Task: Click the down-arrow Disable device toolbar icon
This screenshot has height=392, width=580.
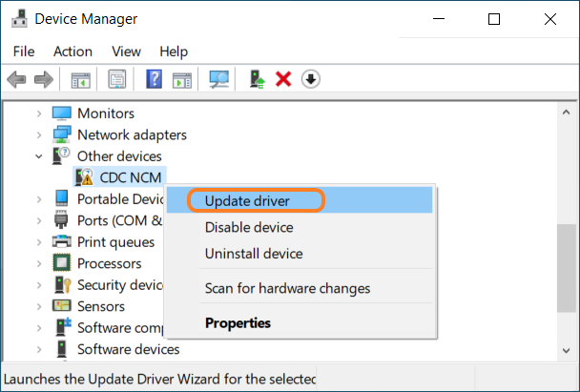Action: coord(310,79)
